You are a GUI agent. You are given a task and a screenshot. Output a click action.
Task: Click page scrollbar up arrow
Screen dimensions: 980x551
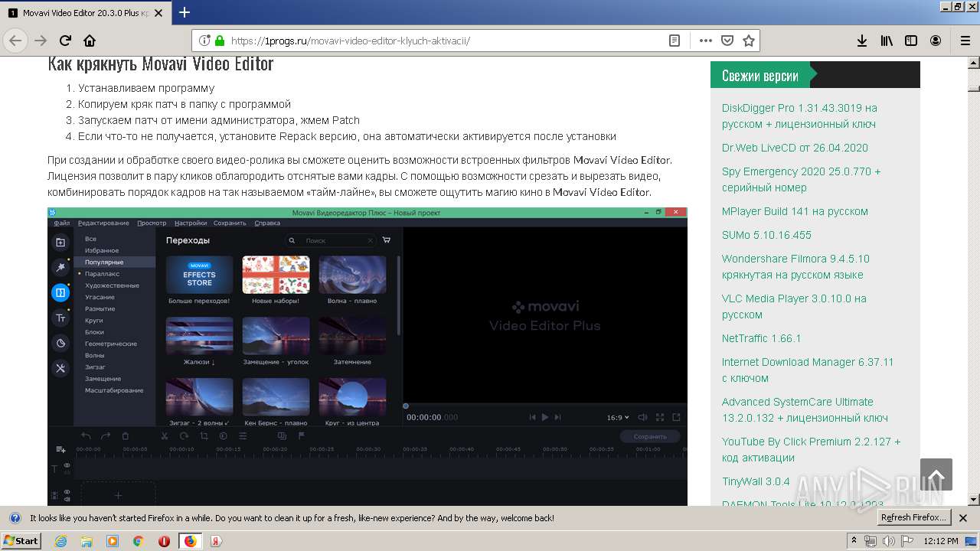click(x=973, y=63)
